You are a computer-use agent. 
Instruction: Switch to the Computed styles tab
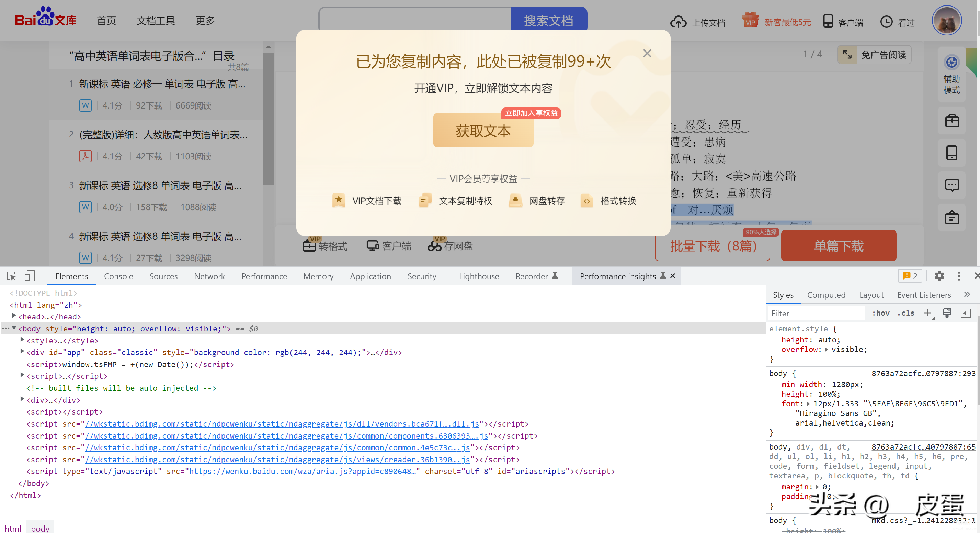point(826,295)
